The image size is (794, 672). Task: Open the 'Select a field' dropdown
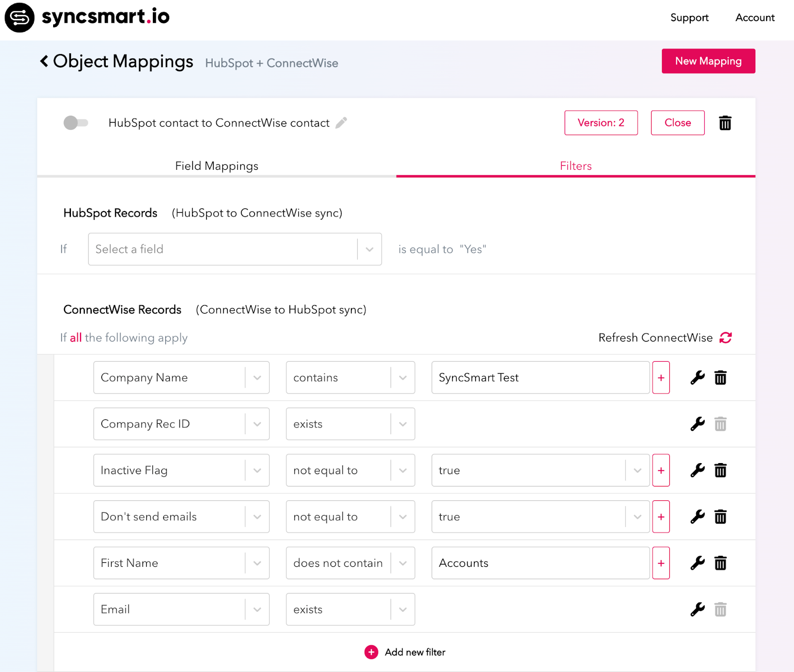(x=234, y=249)
